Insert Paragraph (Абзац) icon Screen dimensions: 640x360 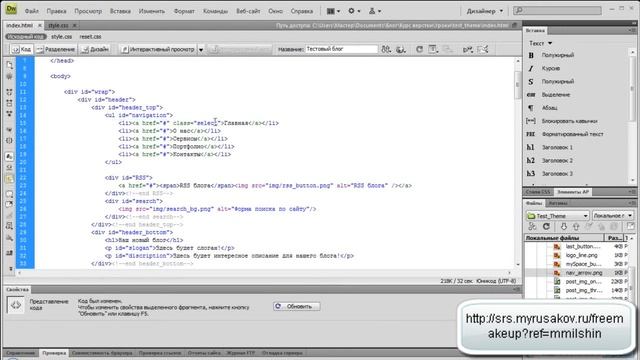[531, 108]
